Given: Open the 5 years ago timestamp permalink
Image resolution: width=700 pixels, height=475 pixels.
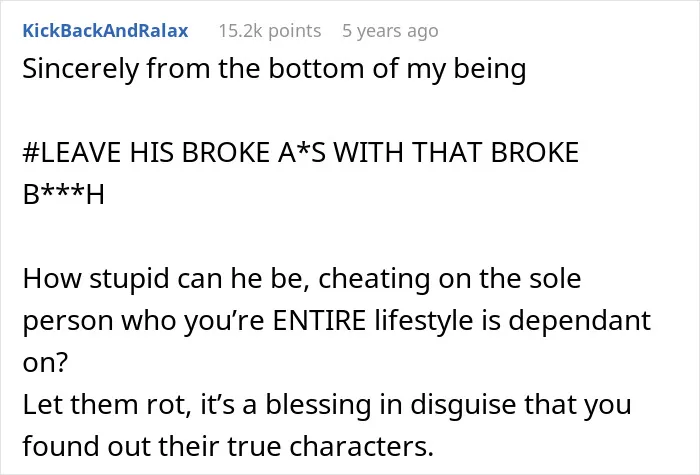Looking at the screenshot, I should tap(390, 31).
